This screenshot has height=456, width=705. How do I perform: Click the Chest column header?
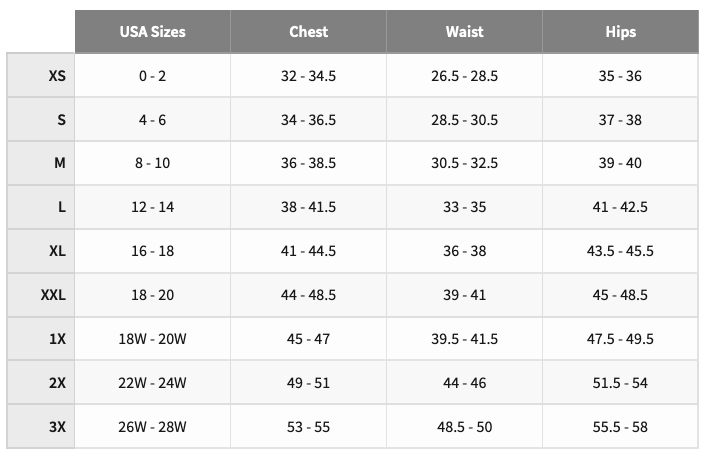[x=308, y=31]
